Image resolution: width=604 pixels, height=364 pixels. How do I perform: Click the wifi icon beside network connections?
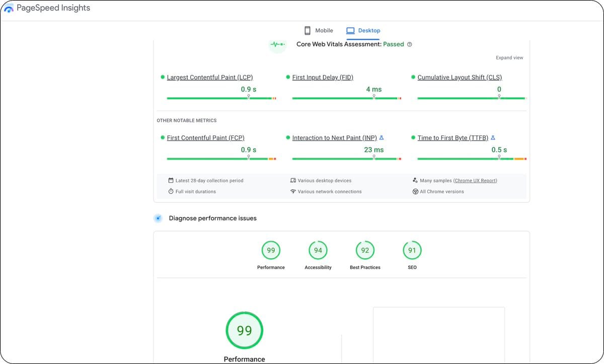(293, 191)
